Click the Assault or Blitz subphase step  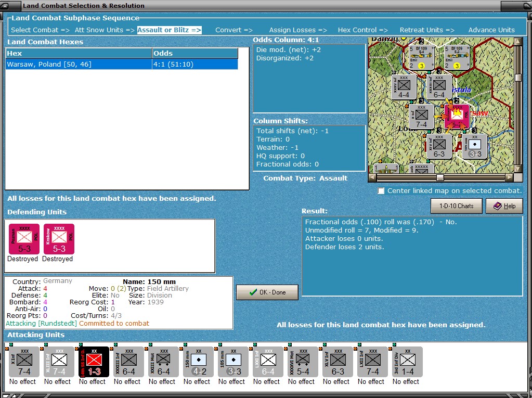click(x=170, y=30)
